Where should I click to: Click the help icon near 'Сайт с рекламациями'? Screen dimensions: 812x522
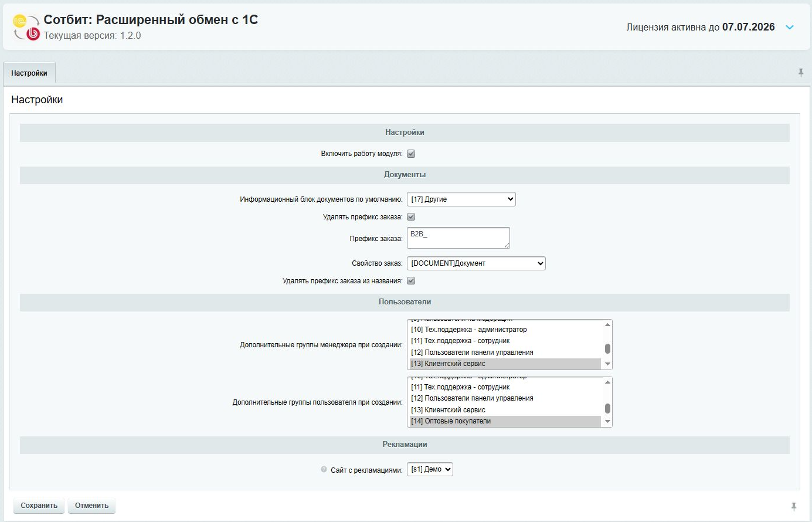324,469
